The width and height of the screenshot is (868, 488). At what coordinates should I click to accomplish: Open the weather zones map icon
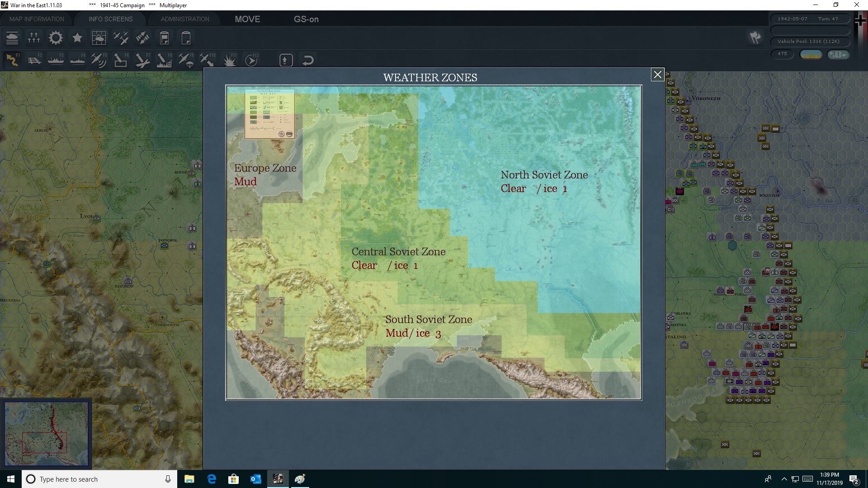pos(99,38)
